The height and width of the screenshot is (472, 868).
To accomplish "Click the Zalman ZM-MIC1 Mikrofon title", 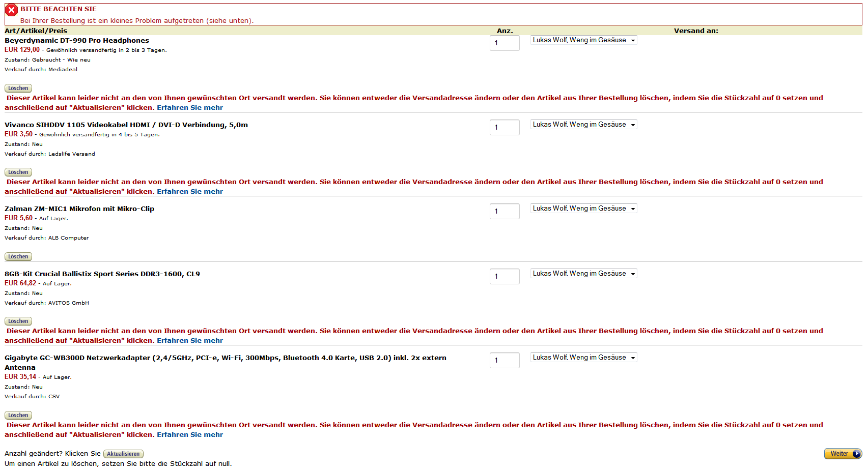I will tap(79, 209).
